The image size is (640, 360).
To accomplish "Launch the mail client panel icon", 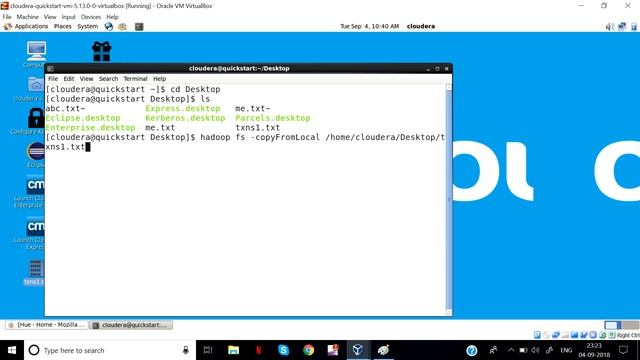I will point(122,27).
